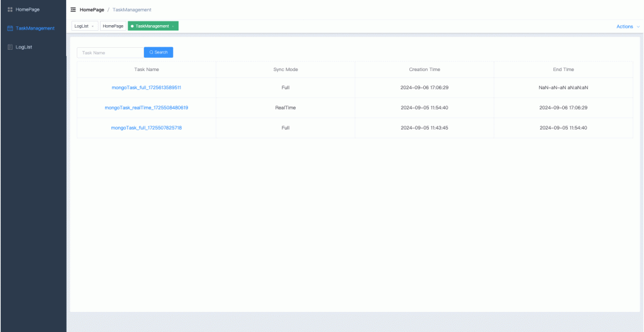Image resolution: width=644 pixels, height=332 pixels.
Task: Click the End Time column header
Action: point(563,69)
